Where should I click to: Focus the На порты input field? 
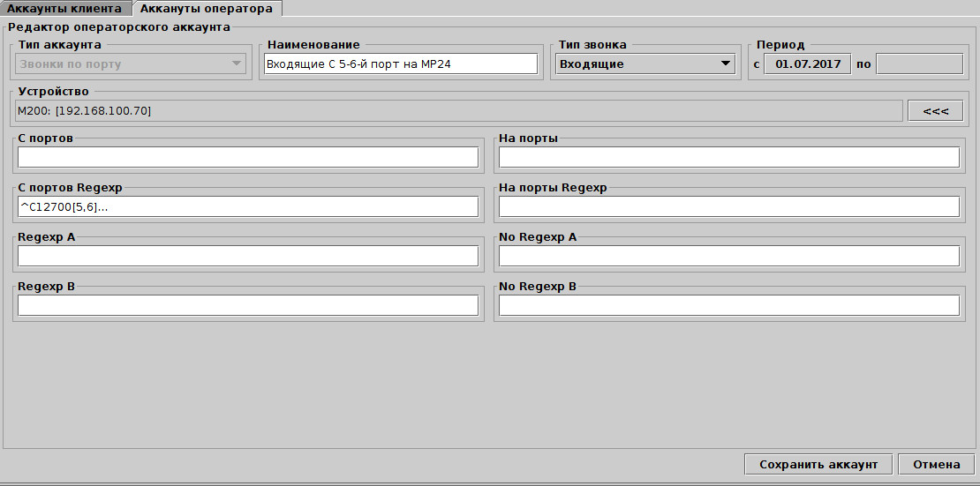click(x=728, y=157)
